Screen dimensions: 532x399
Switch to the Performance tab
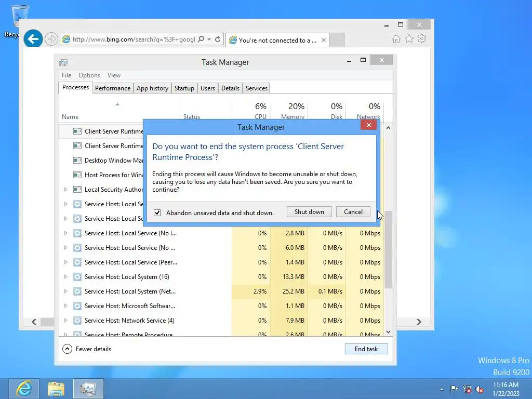pyautogui.click(x=113, y=88)
